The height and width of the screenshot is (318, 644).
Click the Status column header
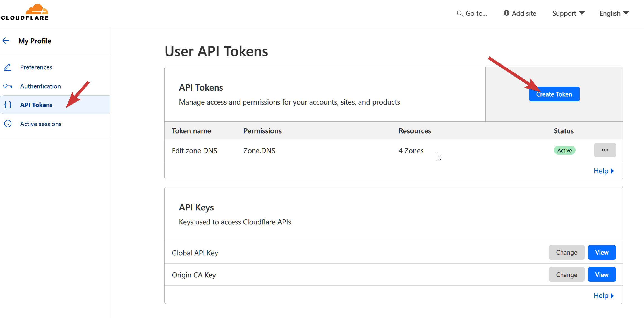[x=564, y=131]
